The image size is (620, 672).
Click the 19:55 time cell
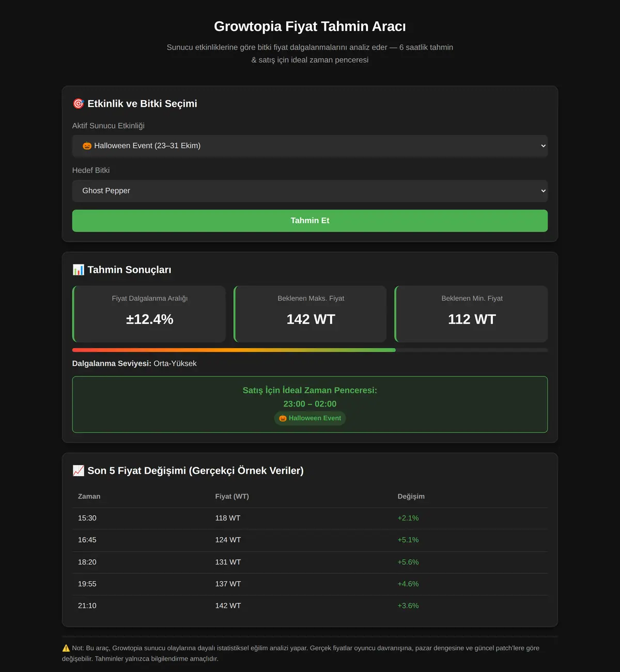(x=87, y=584)
